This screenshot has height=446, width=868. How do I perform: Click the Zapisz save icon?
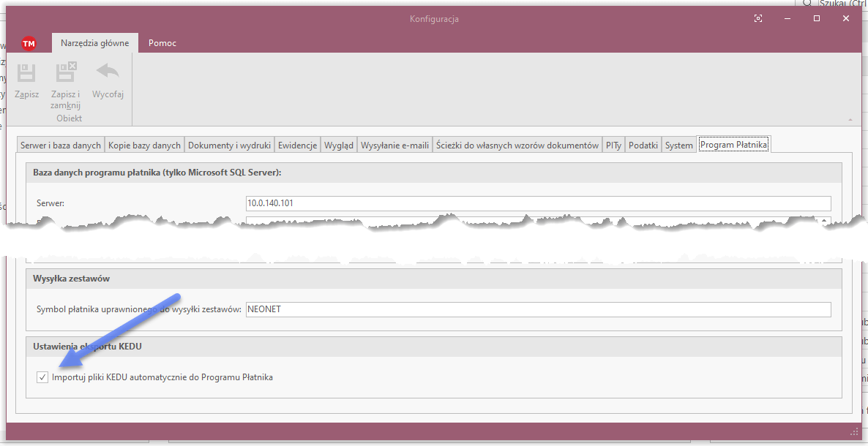(26, 73)
